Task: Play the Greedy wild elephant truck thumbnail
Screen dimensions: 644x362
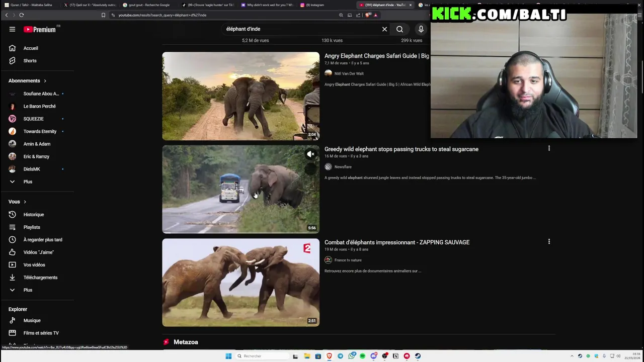Action: coord(240,189)
